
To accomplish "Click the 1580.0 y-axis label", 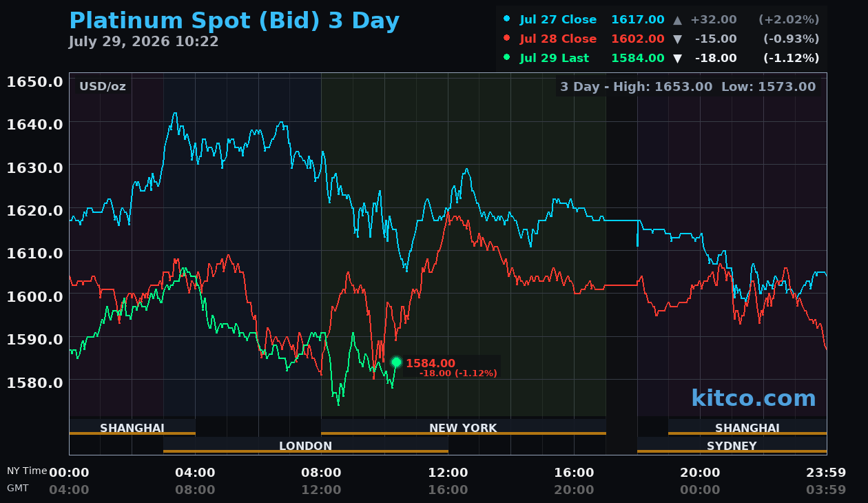I will [35, 382].
